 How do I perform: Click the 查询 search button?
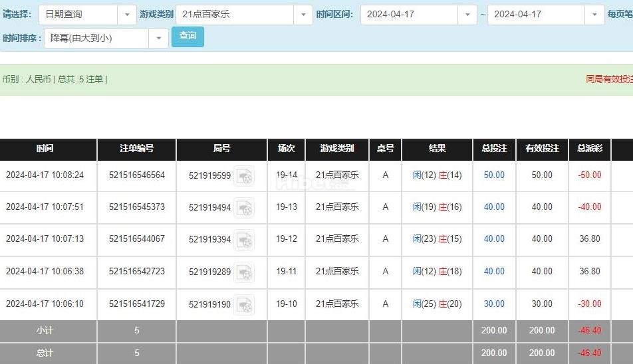[x=188, y=37]
